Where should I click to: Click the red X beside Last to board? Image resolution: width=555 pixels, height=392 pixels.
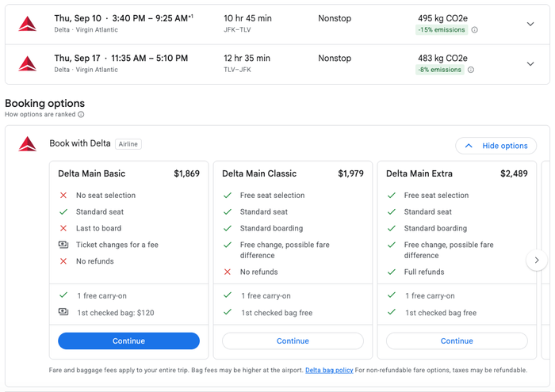pyautogui.click(x=63, y=228)
